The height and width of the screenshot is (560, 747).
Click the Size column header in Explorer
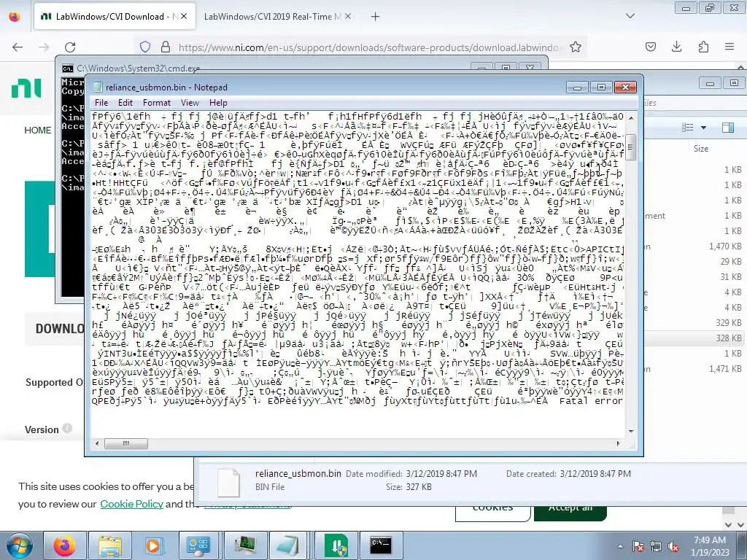pyautogui.click(x=701, y=149)
